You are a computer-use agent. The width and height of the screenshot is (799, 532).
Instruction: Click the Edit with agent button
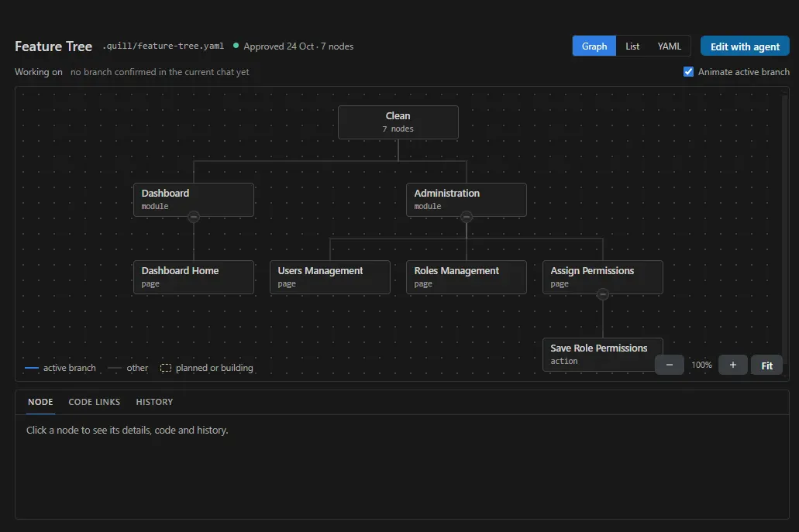coord(745,46)
